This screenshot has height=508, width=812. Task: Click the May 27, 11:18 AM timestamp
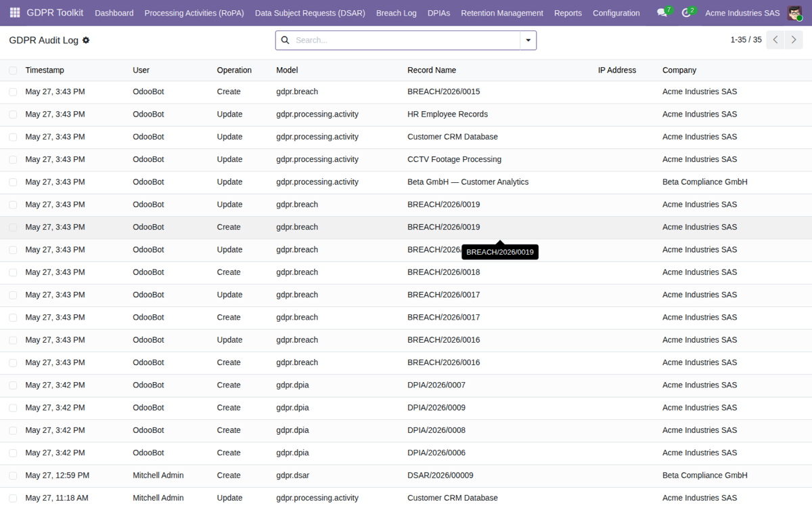(57, 498)
